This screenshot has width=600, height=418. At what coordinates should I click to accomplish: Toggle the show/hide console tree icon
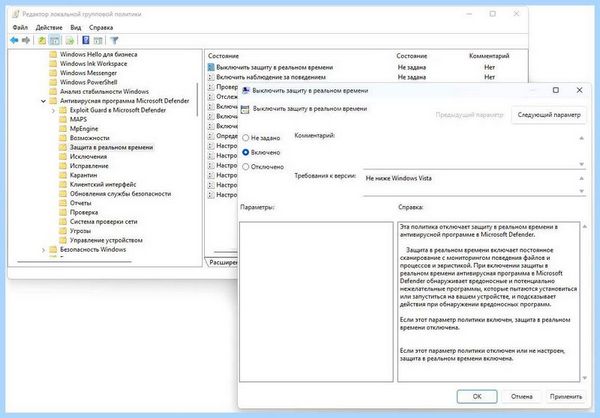(x=55, y=40)
